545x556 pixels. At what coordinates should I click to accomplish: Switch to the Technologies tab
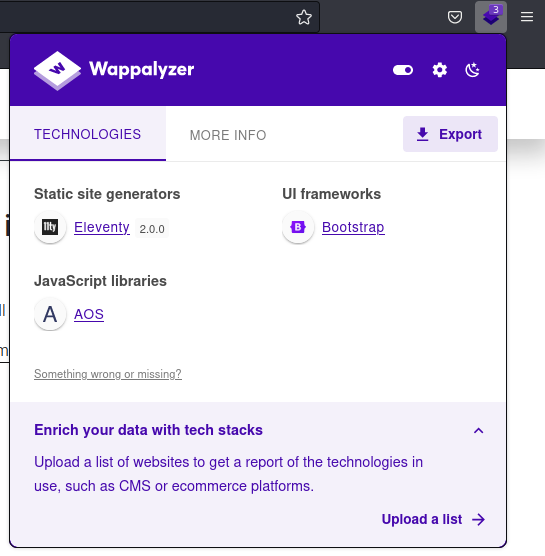click(x=88, y=134)
